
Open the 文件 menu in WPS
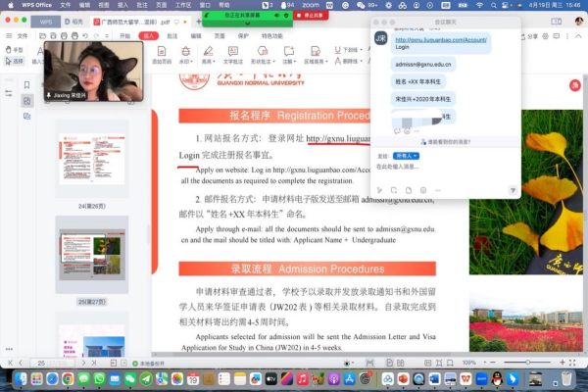(23, 34)
